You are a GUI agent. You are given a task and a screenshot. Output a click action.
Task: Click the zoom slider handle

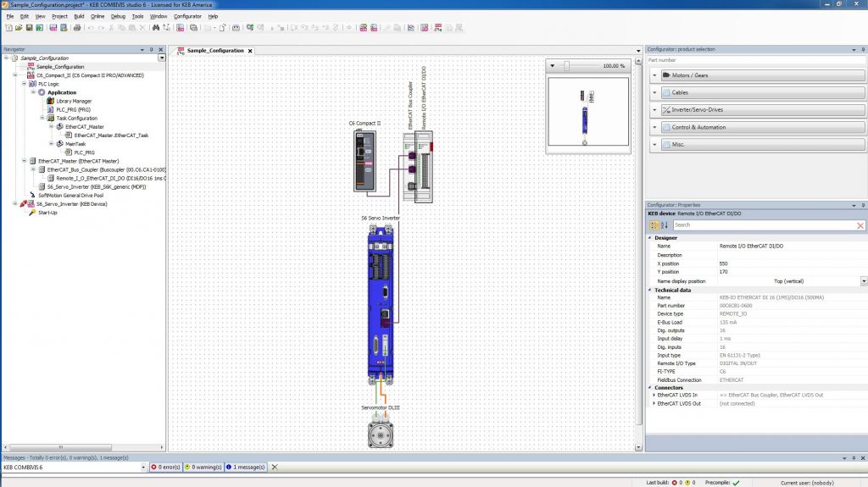click(566, 66)
